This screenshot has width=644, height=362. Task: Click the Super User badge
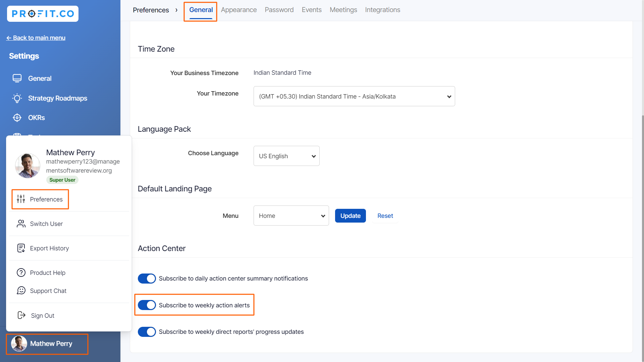click(62, 180)
